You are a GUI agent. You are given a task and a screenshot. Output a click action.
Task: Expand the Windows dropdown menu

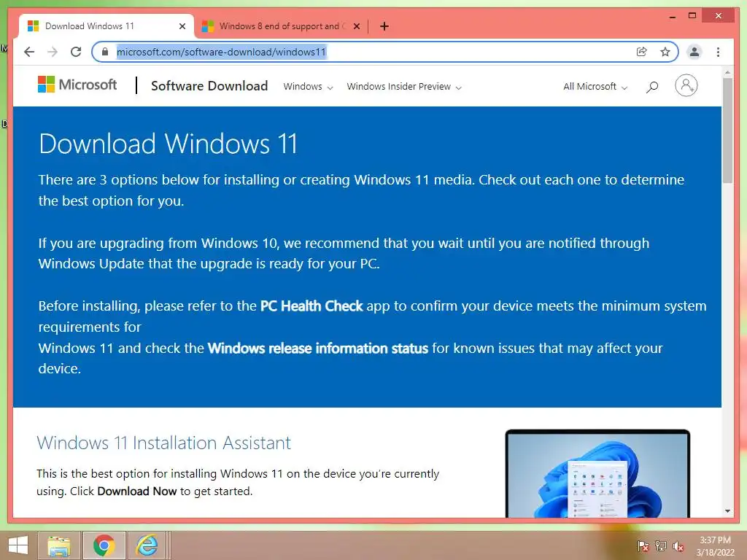click(x=308, y=87)
